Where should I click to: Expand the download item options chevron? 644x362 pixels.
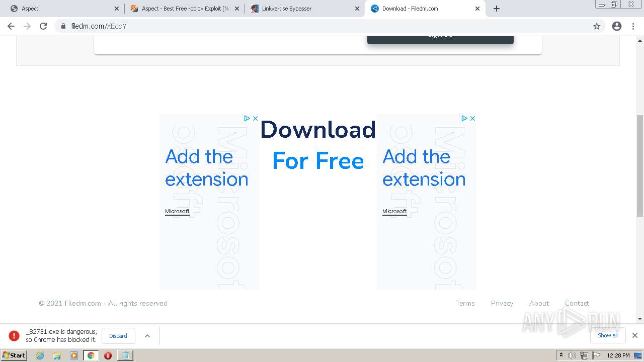147,336
